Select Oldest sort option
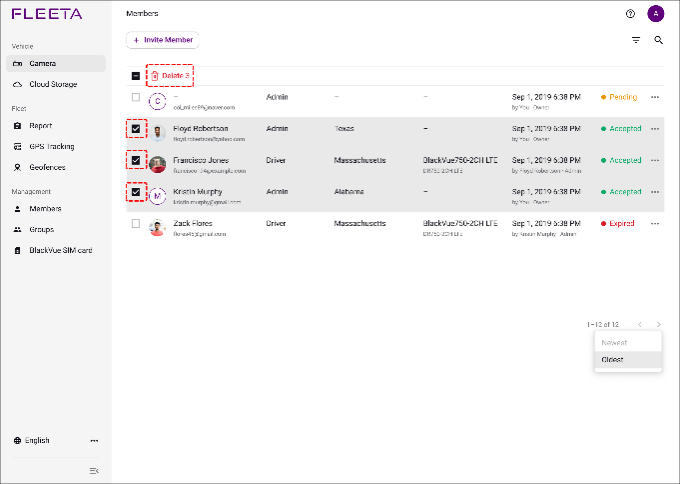The image size is (680, 484). coord(613,359)
